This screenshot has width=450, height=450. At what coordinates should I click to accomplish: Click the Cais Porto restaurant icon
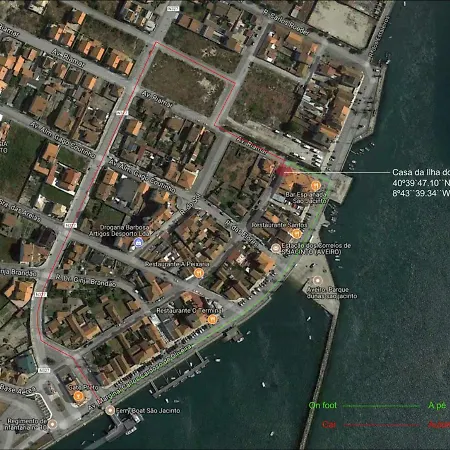78,396
